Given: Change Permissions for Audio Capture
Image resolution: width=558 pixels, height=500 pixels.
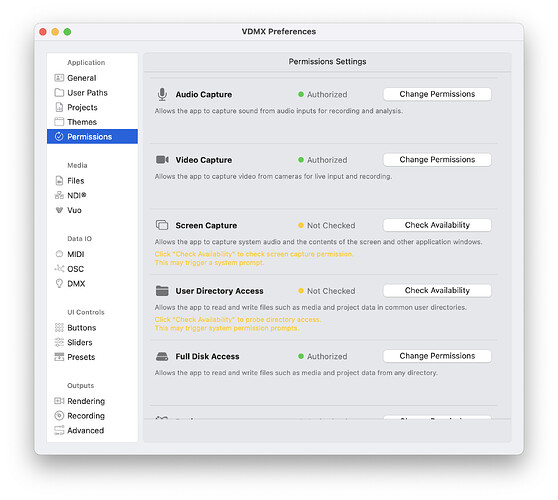Looking at the screenshot, I should click(437, 94).
